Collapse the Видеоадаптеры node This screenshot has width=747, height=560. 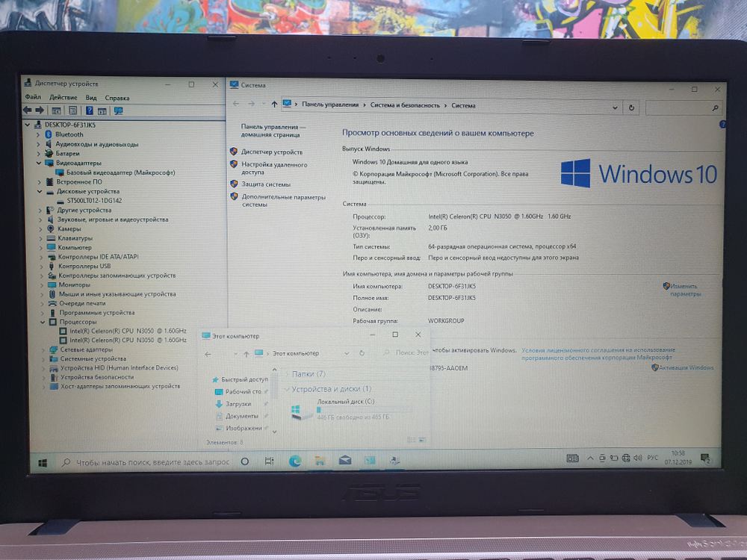click(39, 163)
